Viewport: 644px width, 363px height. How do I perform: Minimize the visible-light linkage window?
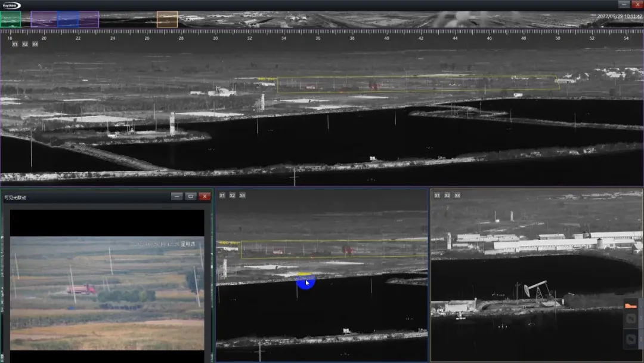pyautogui.click(x=177, y=196)
